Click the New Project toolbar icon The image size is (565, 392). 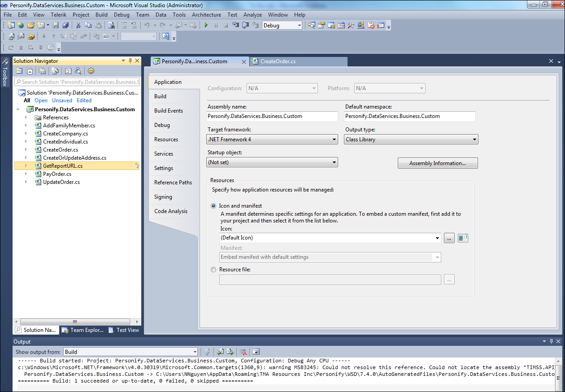(x=11, y=26)
